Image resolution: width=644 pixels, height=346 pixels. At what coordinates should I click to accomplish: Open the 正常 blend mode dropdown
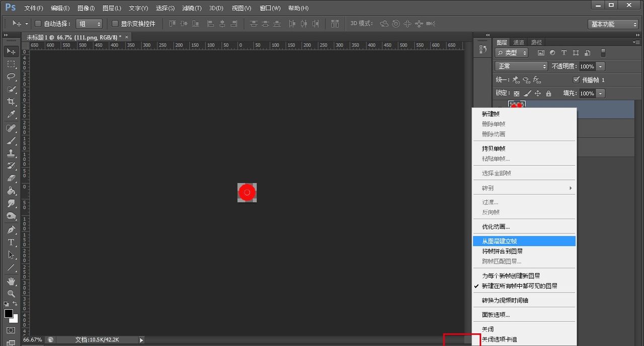tap(521, 66)
